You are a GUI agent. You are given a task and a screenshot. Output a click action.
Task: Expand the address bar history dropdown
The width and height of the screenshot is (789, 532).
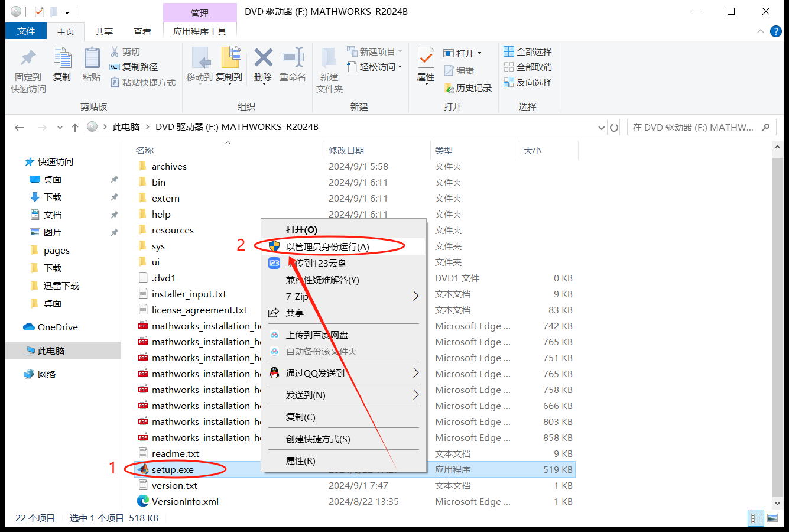(x=602, y=127)
